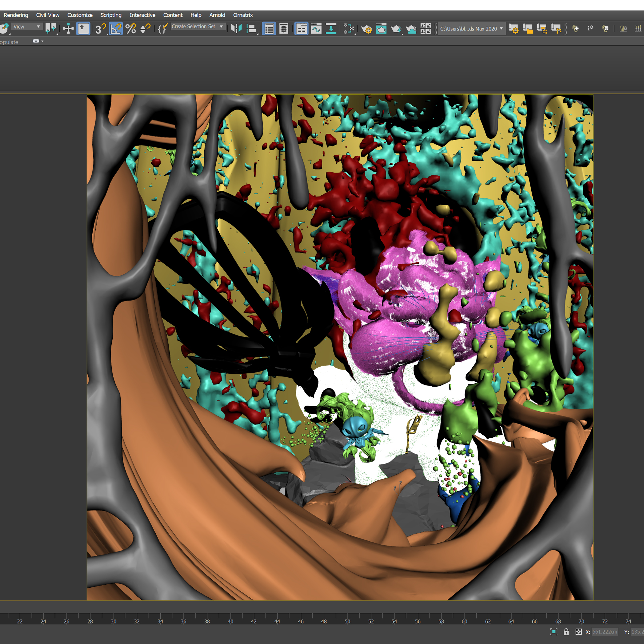Expand the Create Selection Set dropdown
The height and width of the screenshot is (644, 644).
221,26
